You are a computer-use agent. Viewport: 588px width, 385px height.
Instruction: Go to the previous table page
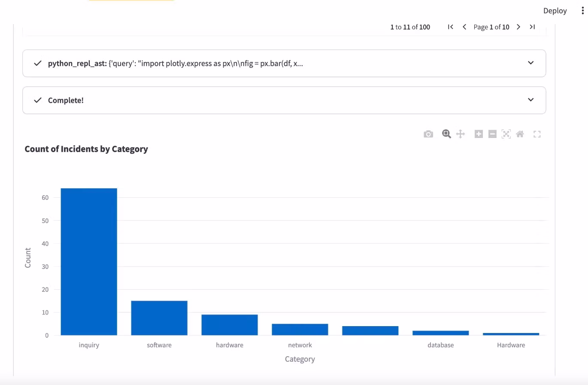tap(464, 27)
